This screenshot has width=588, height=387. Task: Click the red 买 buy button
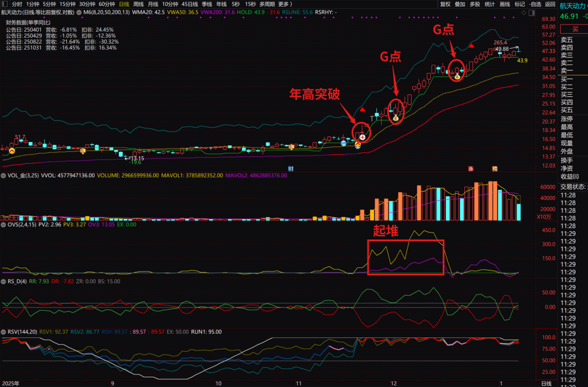click(x=574, y=29)
